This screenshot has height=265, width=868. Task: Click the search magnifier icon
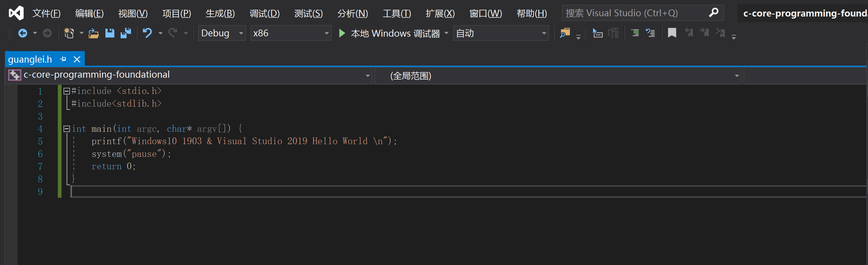713,13
